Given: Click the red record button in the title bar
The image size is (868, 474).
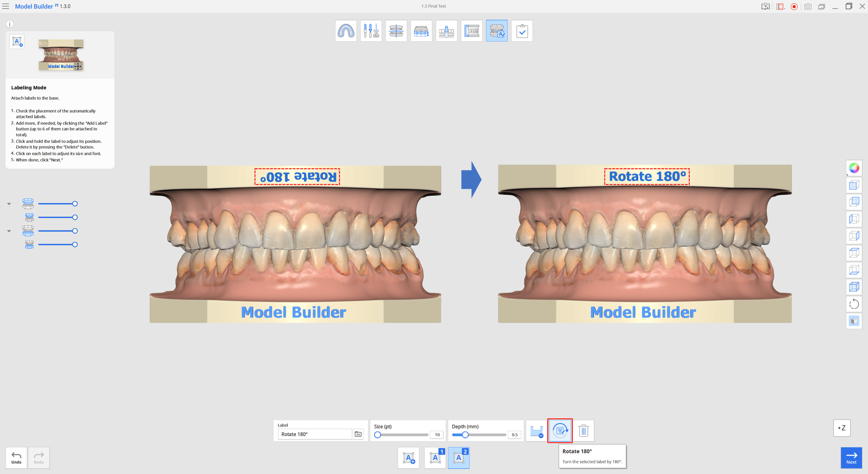Looking at the screenshot, I should tap(794, 7).
